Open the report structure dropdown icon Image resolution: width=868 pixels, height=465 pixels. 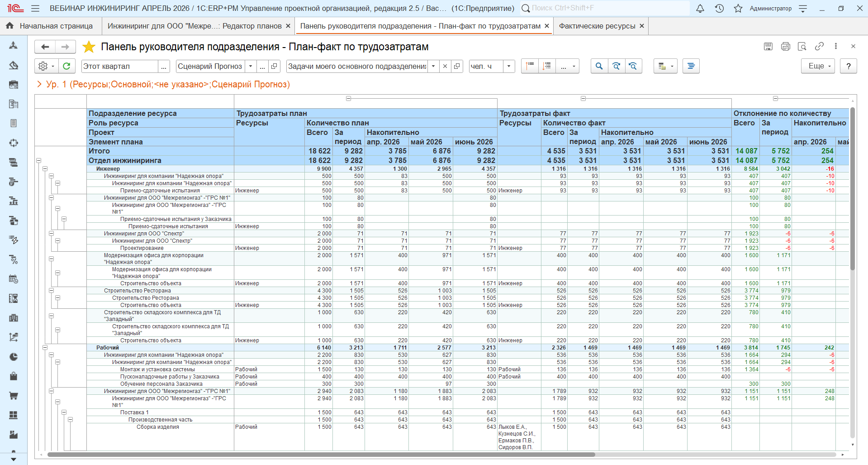[665, 66]
